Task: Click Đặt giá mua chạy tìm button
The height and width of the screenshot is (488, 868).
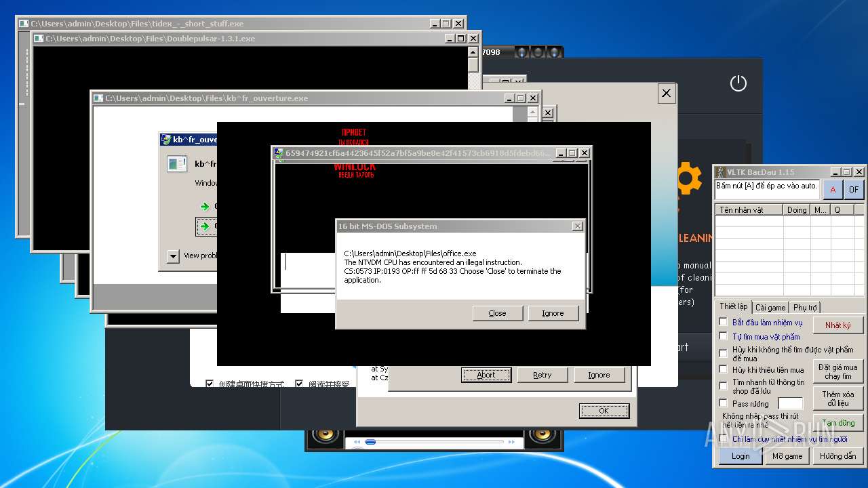Action: point(838,371)
